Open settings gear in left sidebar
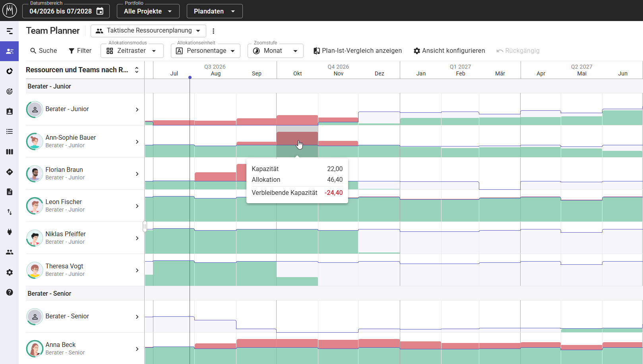The width and height of the screenshot is (643, 364). (x=10, y=272)
